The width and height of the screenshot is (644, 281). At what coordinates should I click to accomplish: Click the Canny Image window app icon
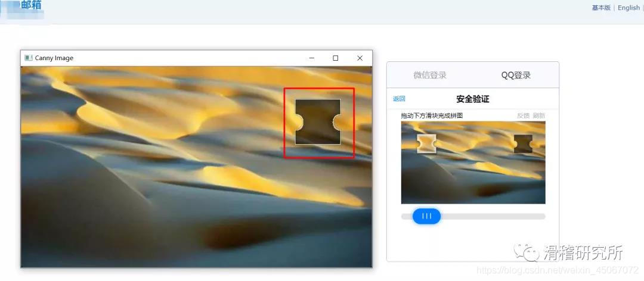pyautogui.click(x=28, y=58)
